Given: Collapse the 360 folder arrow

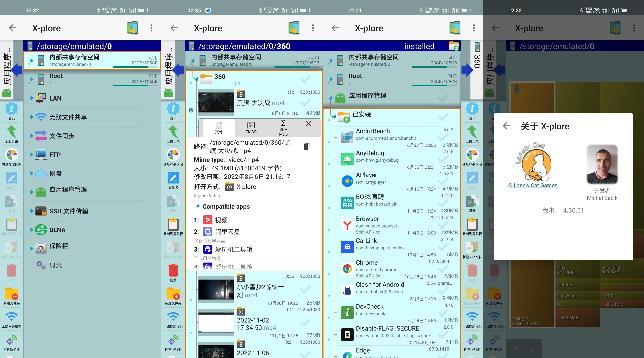Looking at the screenshot, I should click(196, 79).
